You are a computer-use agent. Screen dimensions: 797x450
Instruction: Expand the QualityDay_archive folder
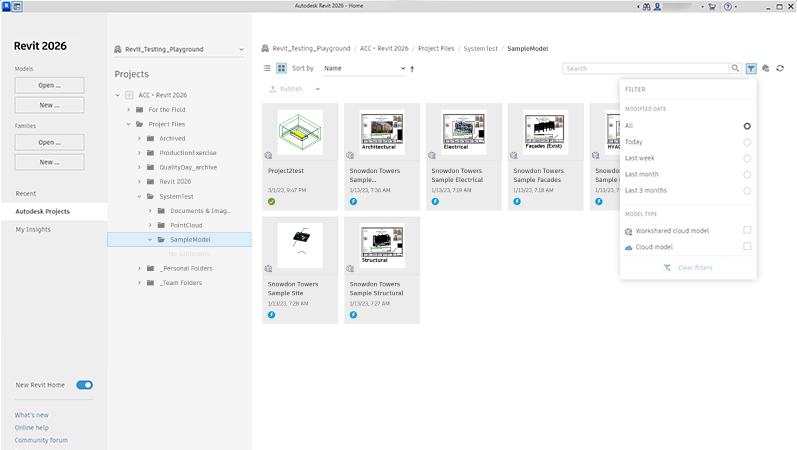coord(139,167)
